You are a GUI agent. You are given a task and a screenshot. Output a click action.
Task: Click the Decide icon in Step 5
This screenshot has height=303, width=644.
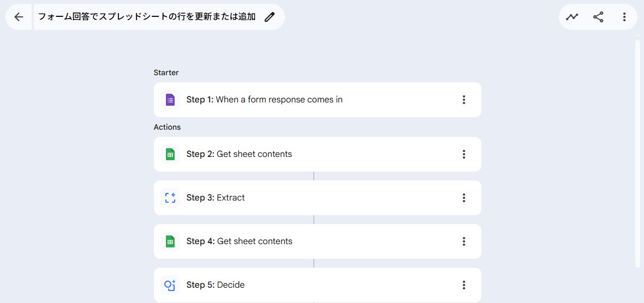[x=170, y=285]
